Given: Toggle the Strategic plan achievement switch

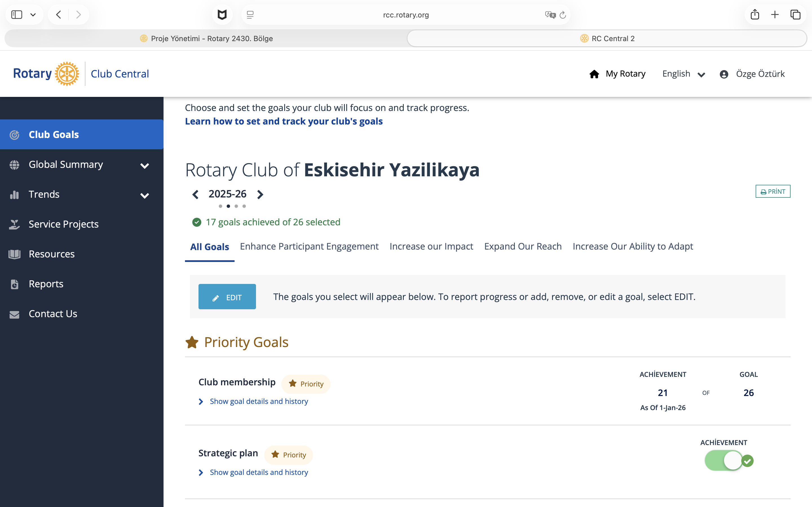Looking at the screenshot, I should point(724,461).
